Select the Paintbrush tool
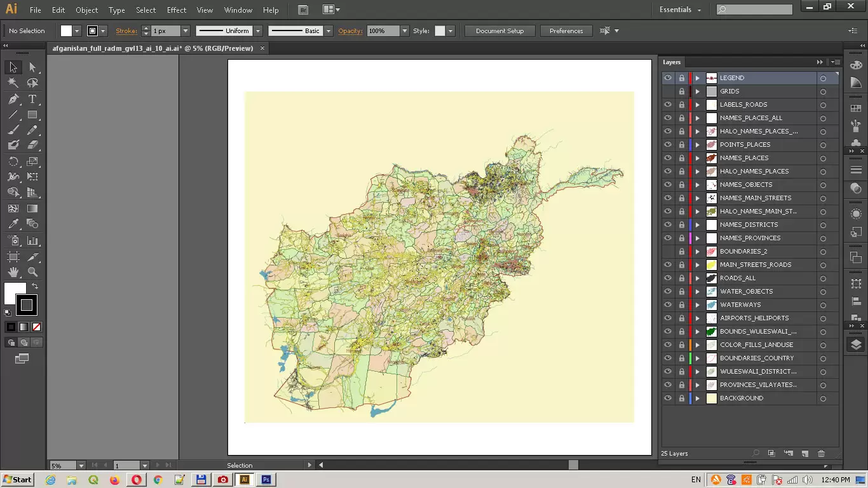Screen dimensions: 868x488 [x=13, y=130]
